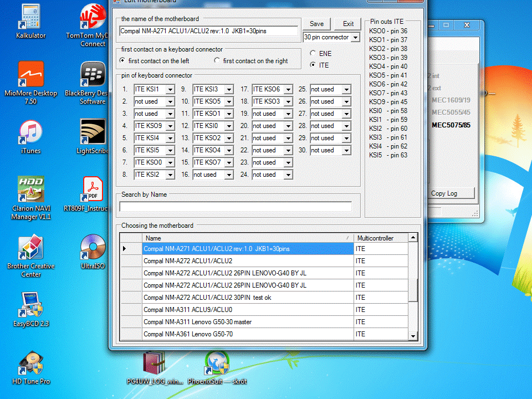Open pin 10 ITE KSO5 dropdown
This screenshot has height=399, width=532.
pos(229,101)
